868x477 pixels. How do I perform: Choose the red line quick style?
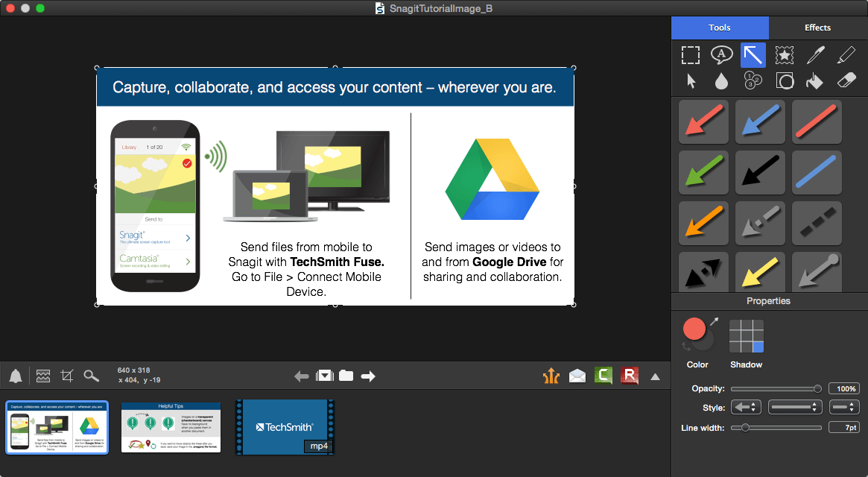(817, 122)
